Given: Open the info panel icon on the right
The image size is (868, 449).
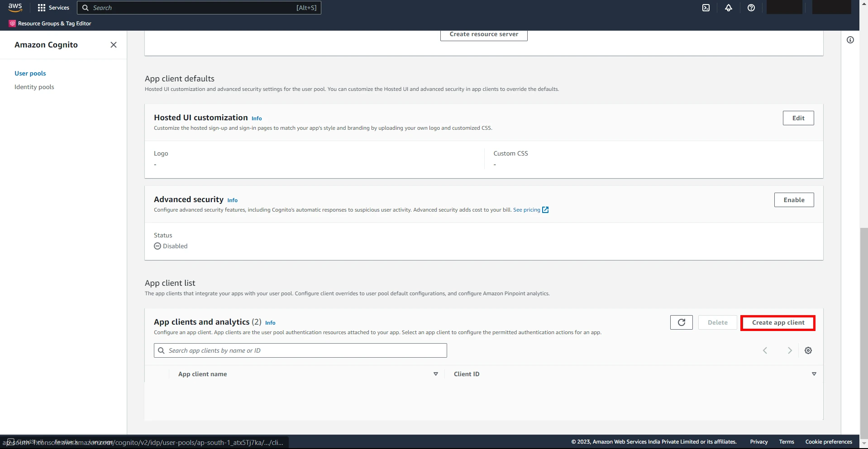Looking at the screenshot, I should point(850,40).
